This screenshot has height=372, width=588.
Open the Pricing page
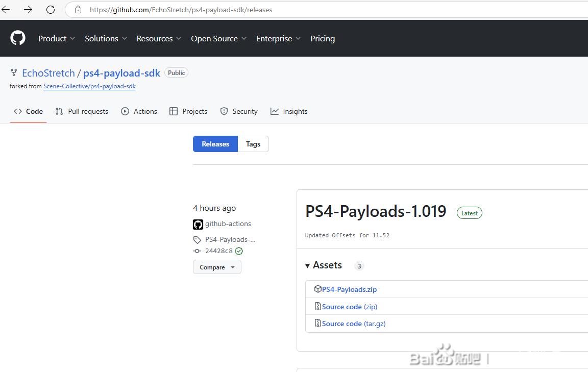(x=323, y=39)
